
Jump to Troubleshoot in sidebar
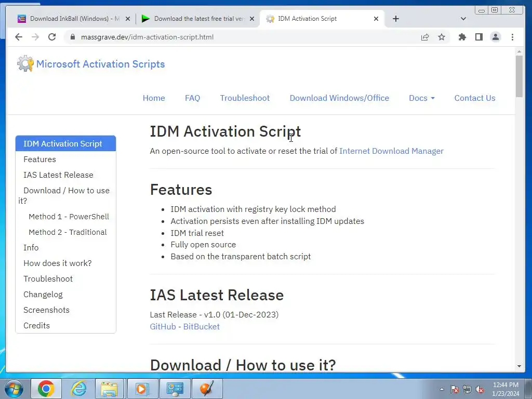48,279
